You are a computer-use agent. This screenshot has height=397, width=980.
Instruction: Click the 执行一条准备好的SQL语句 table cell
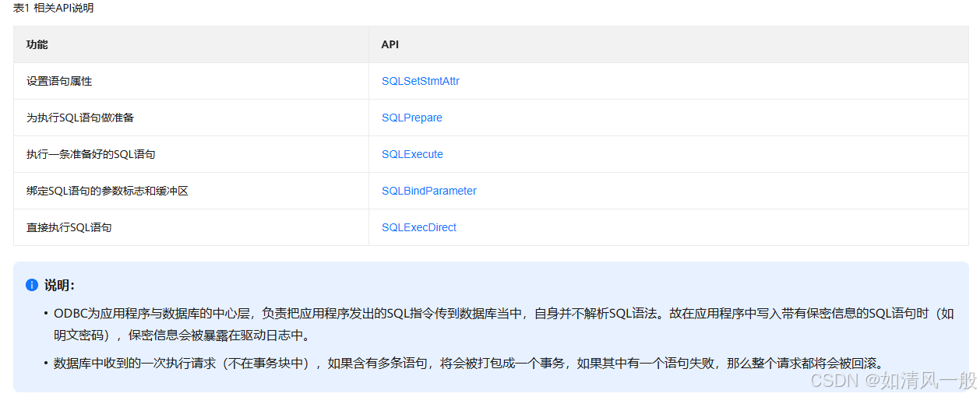pos(191,154)
